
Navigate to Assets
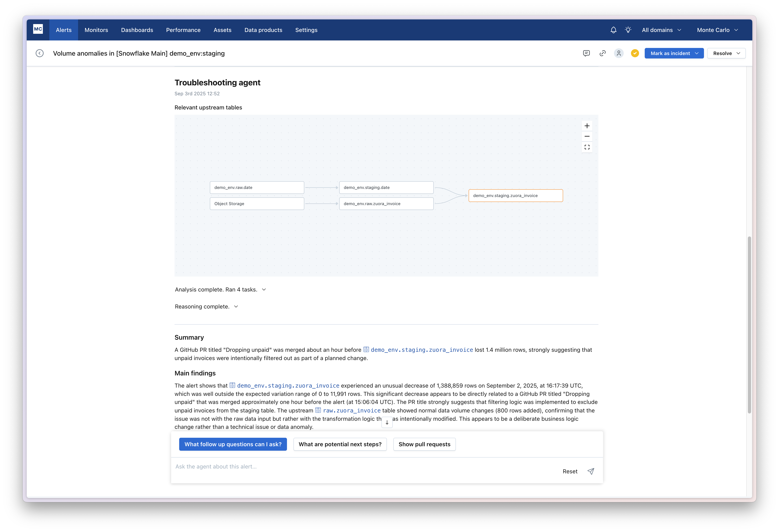[222, 30]
